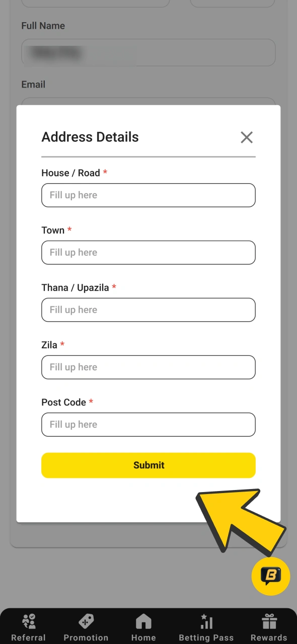
Task: Select the Referral people icon
Action: click(29, 620)
